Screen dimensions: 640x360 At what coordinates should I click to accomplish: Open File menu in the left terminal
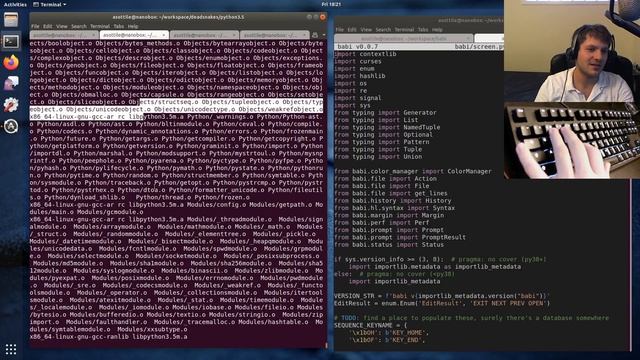[36, 26]
